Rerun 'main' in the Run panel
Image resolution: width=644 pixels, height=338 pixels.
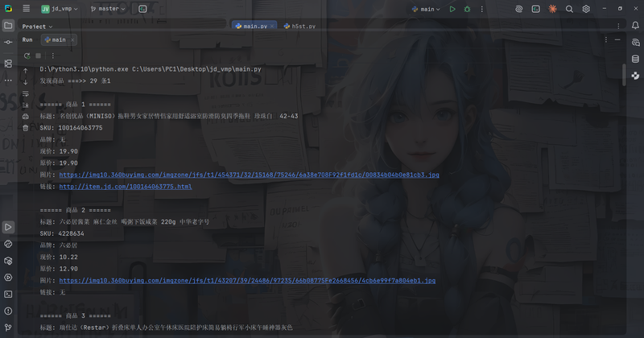[27, 56]
